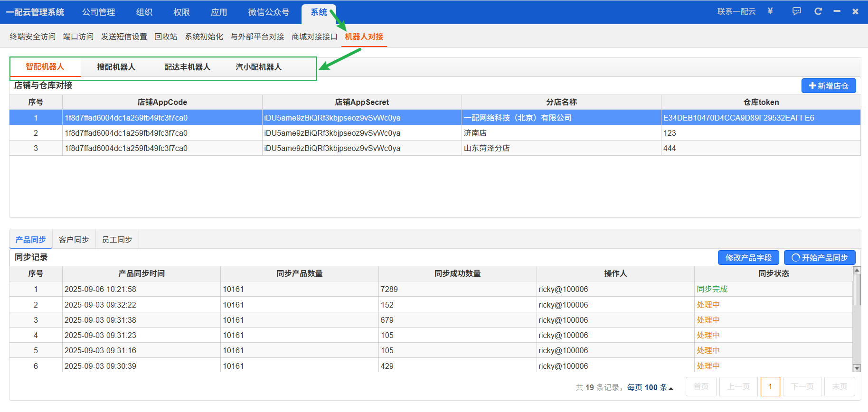Minimize the window with the dash icon

tap(837, 11)
